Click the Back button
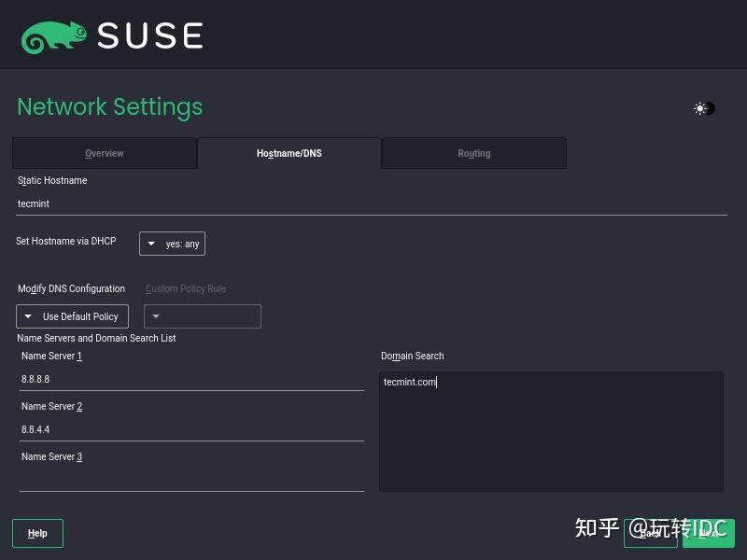Viewport: 747px width, 560px height. [651, 533]
